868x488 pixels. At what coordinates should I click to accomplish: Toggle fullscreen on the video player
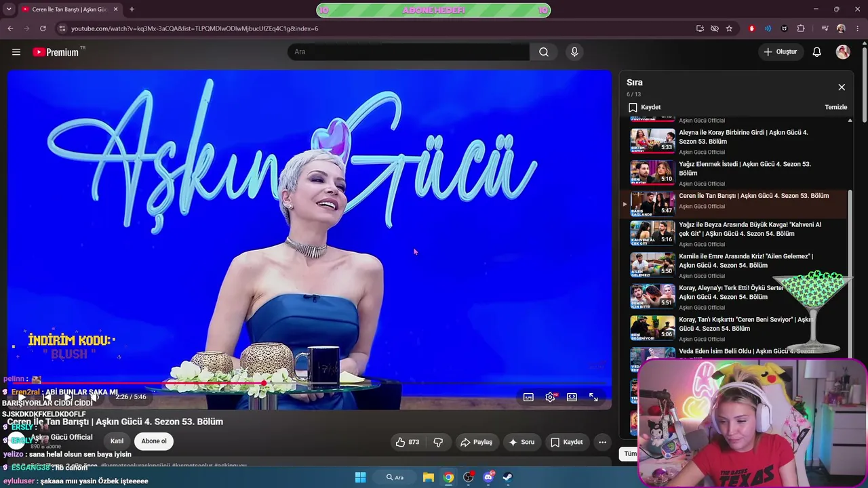[x=593, y=397]
